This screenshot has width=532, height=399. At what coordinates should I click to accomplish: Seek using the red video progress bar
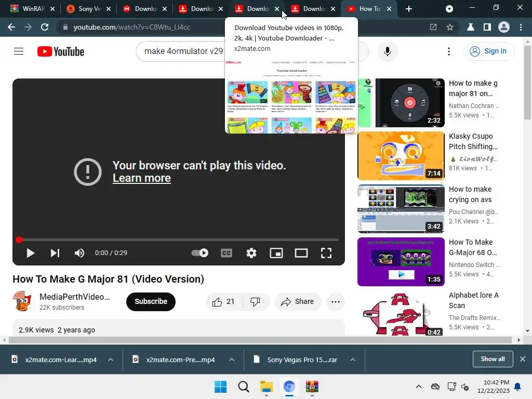tap(179, 240)
